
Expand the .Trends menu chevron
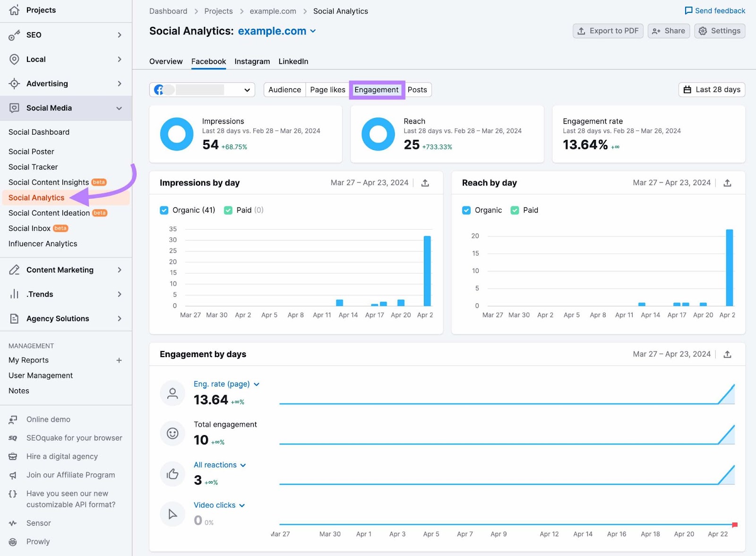click(x=120, y=294)
